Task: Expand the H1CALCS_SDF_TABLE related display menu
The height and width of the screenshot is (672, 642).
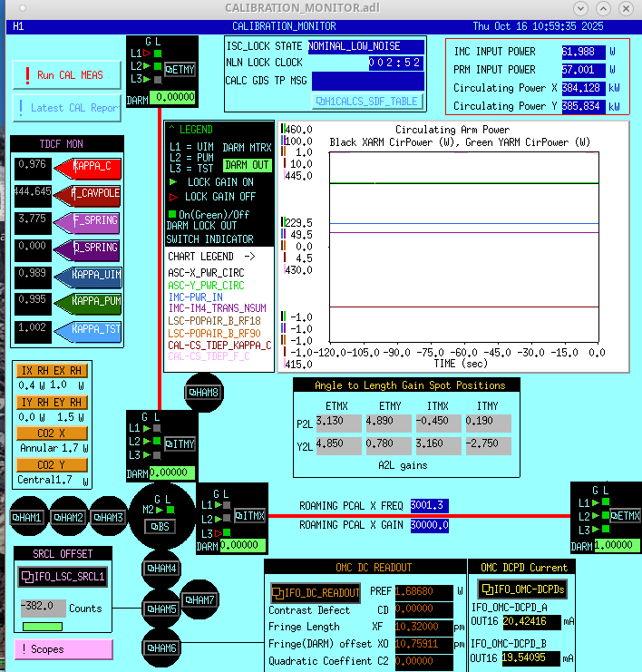Action: pyautogui.click(x=366, y=102)
